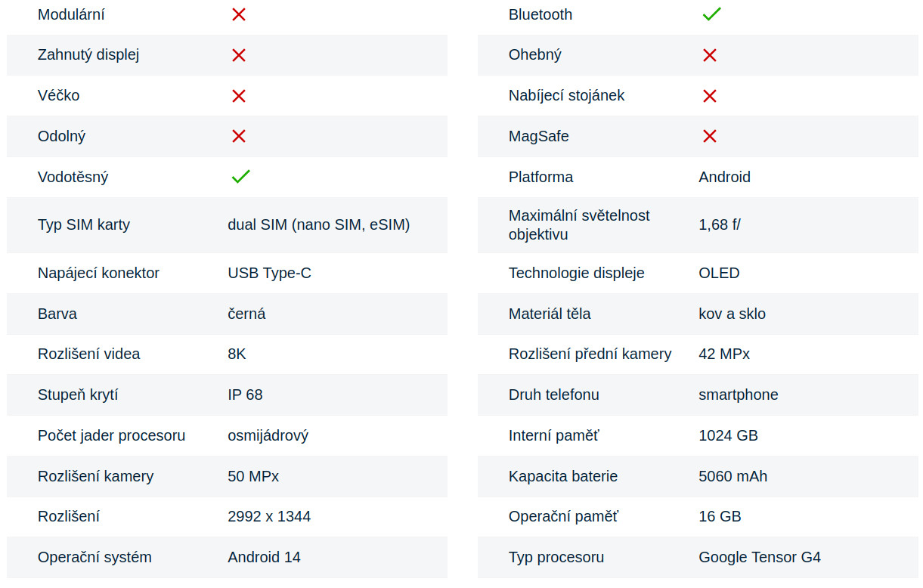Click the Rozlišení přední kamery label

click(590, 354)
